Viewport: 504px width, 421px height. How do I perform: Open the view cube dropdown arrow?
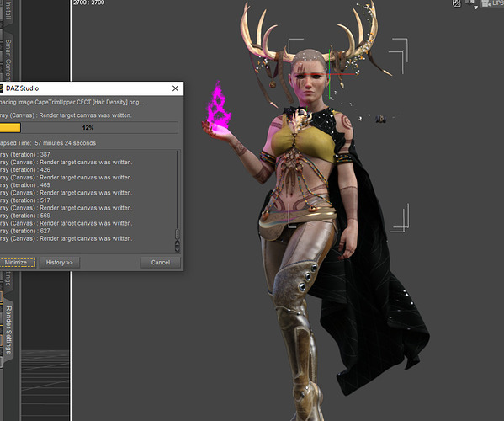point(475,7)
